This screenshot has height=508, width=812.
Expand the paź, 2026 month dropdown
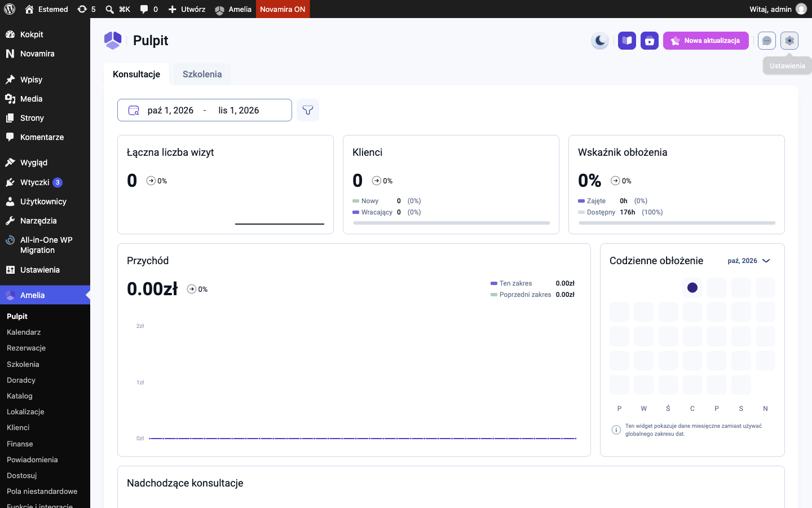point(749,261)
